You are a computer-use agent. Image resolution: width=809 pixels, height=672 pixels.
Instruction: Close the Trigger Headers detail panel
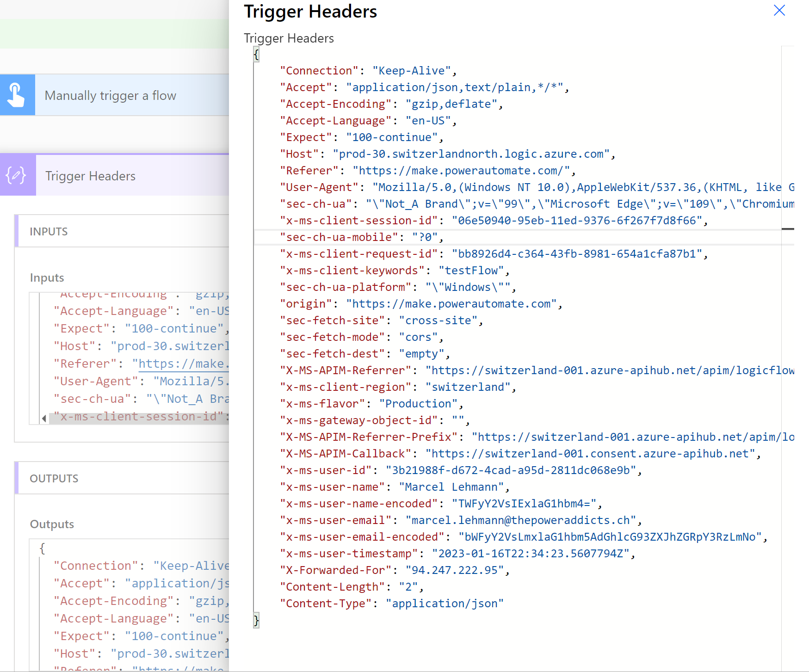[x=779, y=11]
